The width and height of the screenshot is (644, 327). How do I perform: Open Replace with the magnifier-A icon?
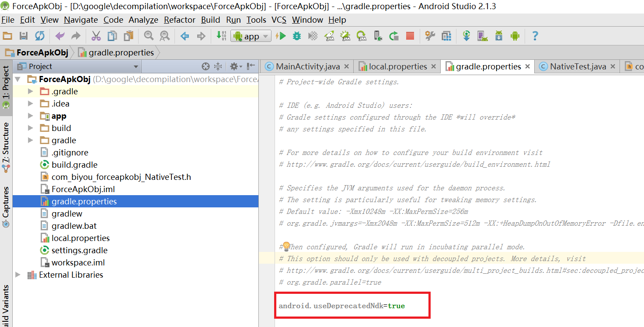tap(164, 36)
